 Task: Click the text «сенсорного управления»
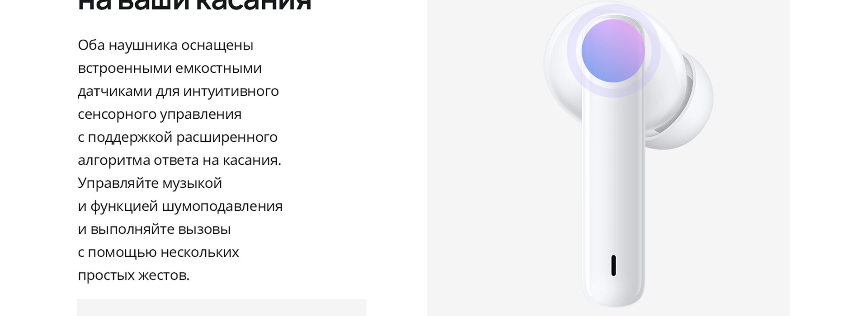pos(160,114)
